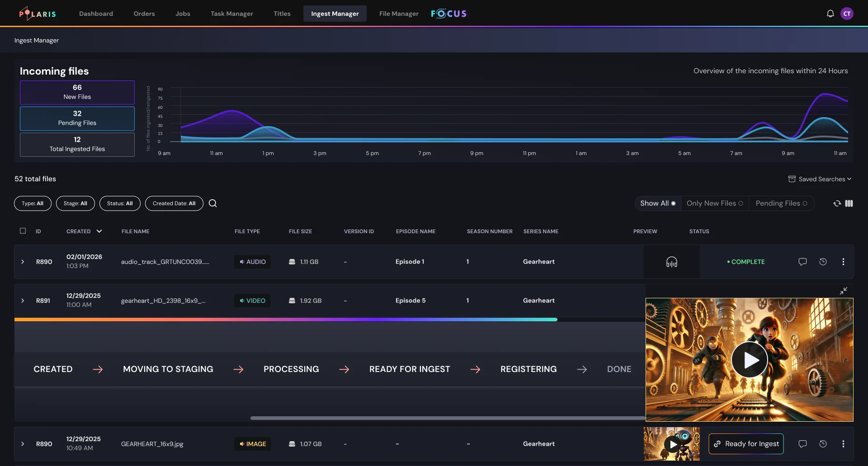Image resolution: width=868 pixels, height=466 pixels.
Task: Expand the R891 gearheart video row
Action: 23,301
